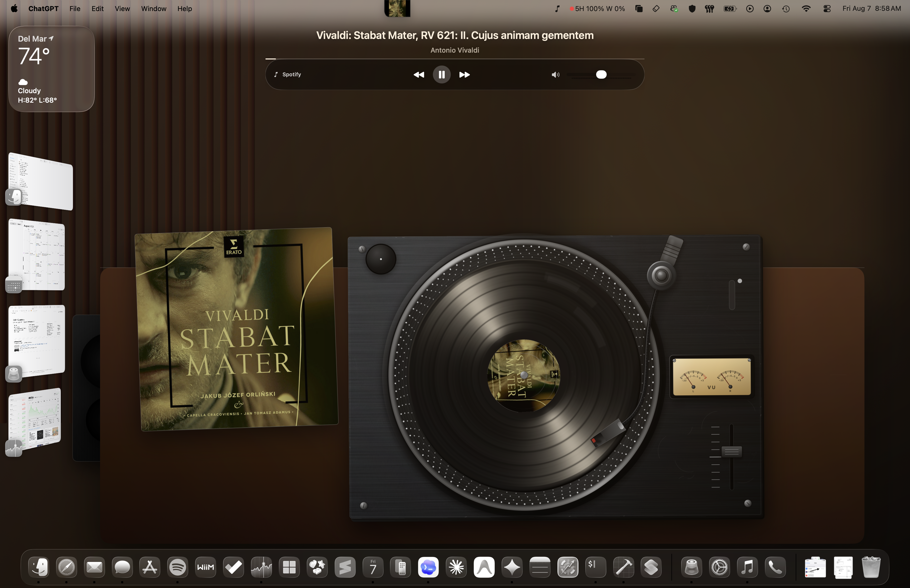Open the four-square grid app in Dock
This screenshot has width=910, height=588.
[289, 567]
